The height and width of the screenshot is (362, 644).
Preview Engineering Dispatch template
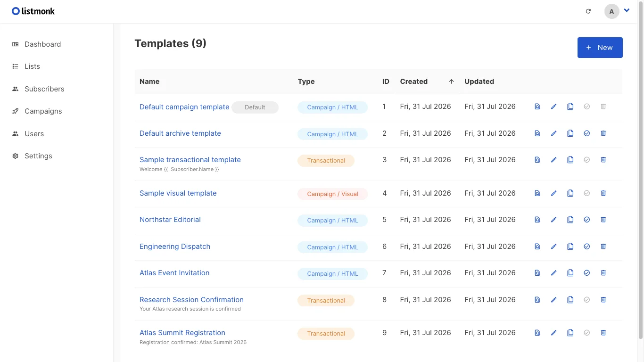coord(537,247)
